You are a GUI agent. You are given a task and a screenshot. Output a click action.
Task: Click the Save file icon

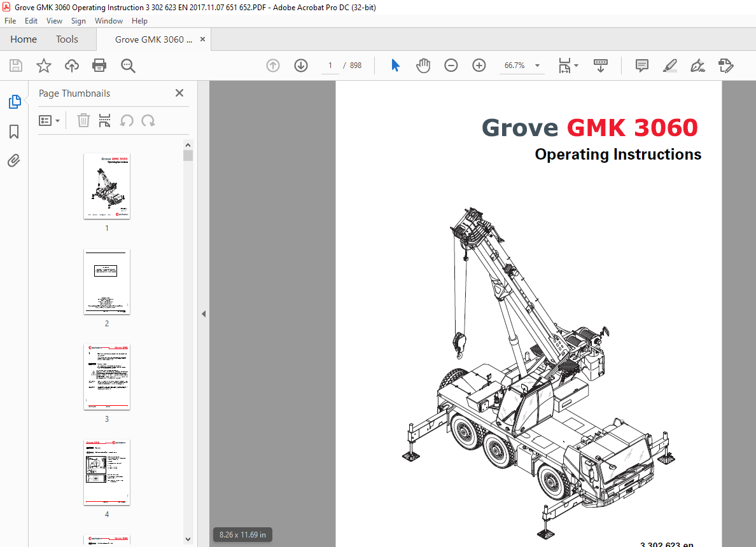[x=16, y=66]
